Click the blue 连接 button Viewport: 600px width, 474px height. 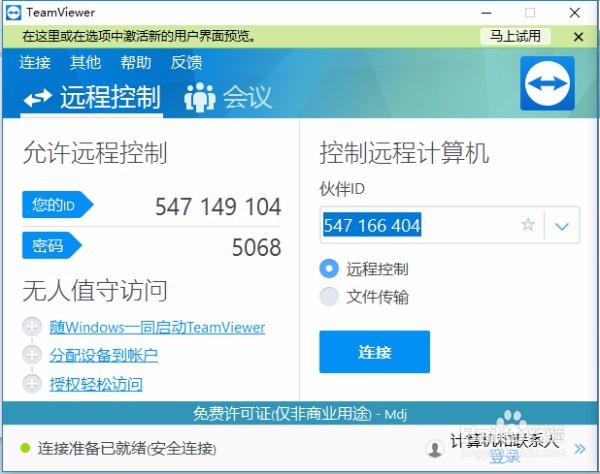coord(375,352)
